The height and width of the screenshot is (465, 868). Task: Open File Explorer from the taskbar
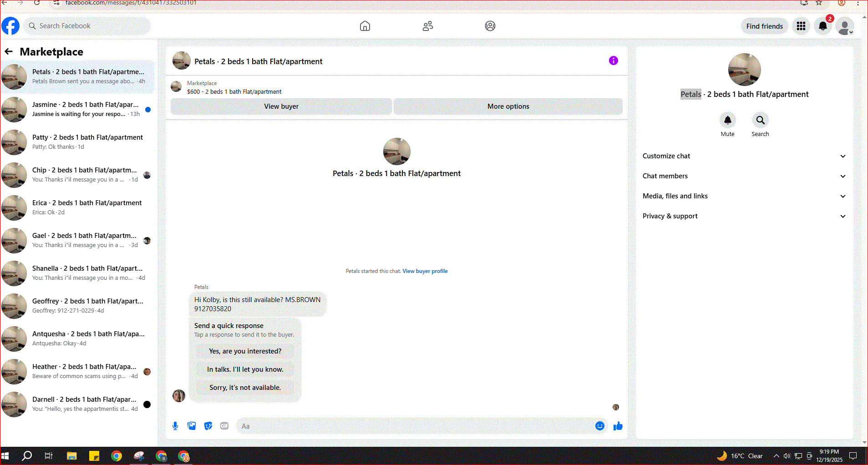tap(72, 456)
